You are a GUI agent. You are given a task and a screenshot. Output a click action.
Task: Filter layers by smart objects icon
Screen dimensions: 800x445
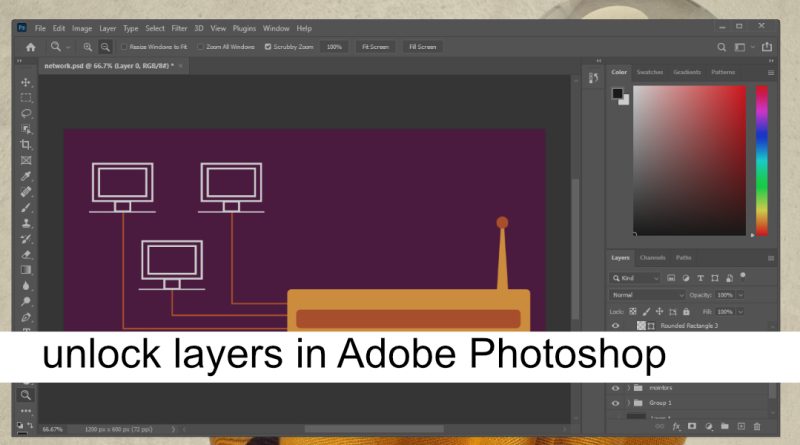coord(730,278)
